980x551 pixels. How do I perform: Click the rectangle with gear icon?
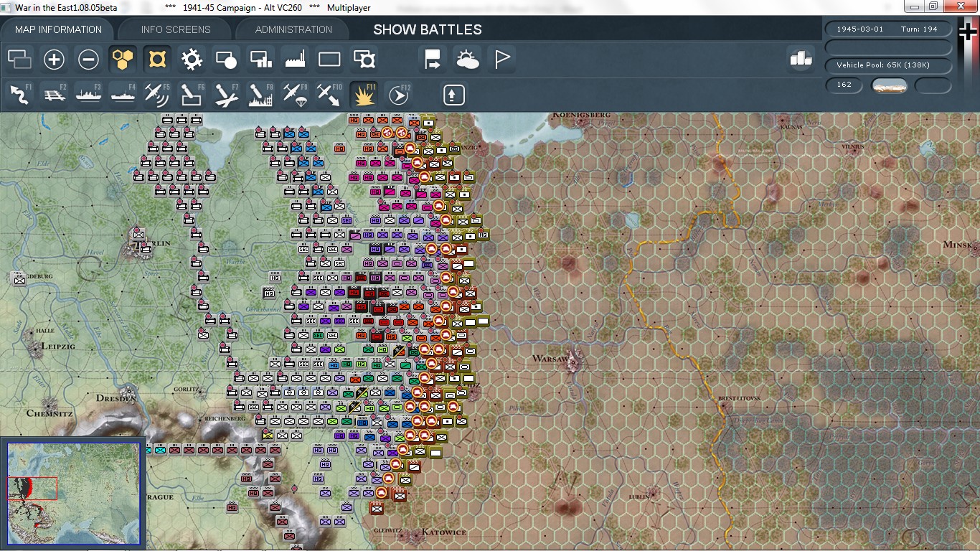364,59
